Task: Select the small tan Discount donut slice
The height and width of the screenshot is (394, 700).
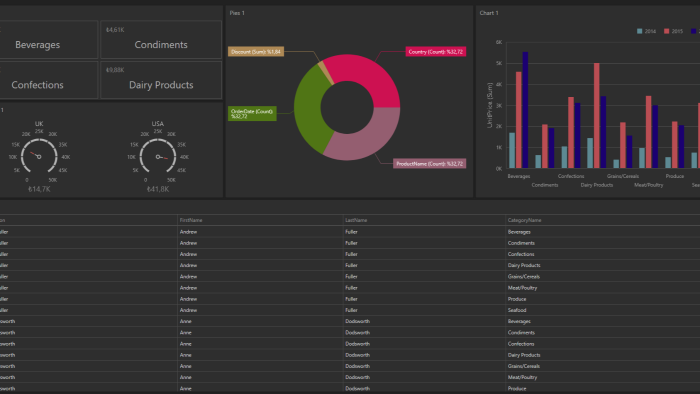Action: tap(325, 72)
